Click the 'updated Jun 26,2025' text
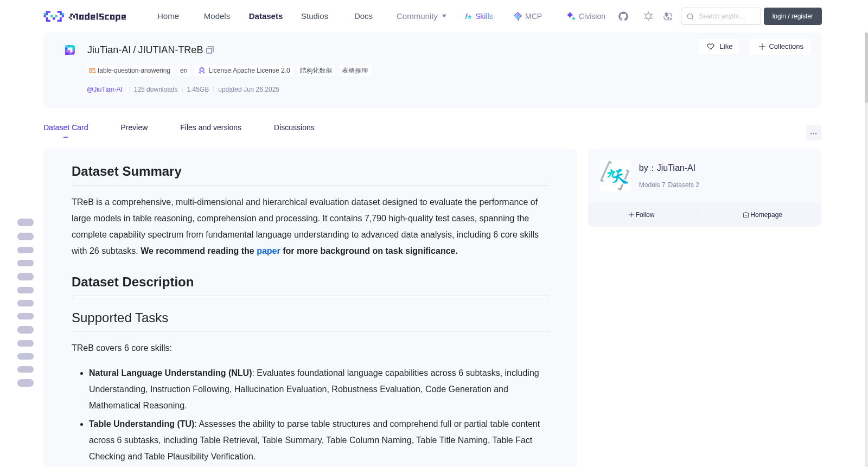Image resolution: width=868 pixels, height=467 pixels. coord(248,89)
